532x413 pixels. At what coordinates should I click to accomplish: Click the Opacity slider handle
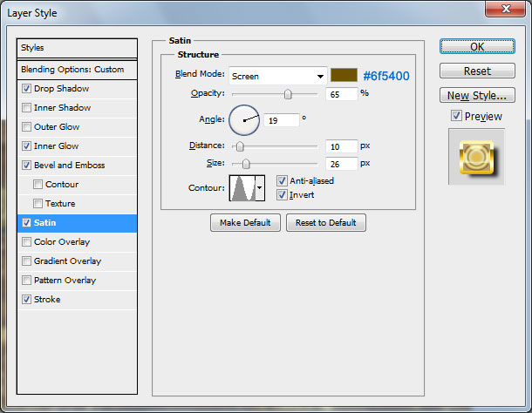[x=288, y=94]
